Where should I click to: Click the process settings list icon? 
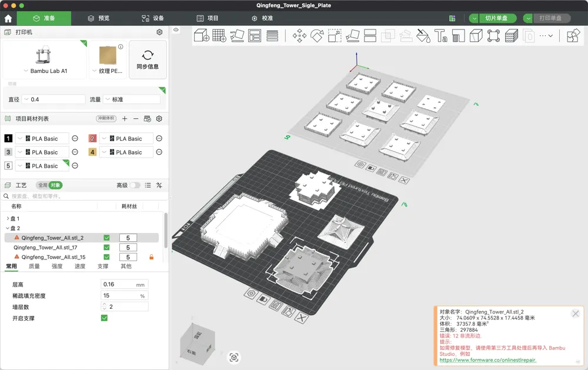148,185
